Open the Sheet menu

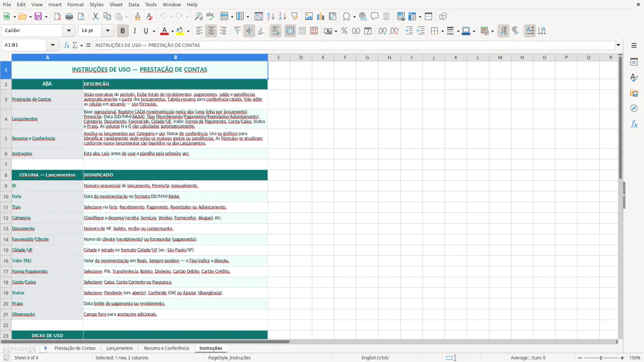pos(116,4)
